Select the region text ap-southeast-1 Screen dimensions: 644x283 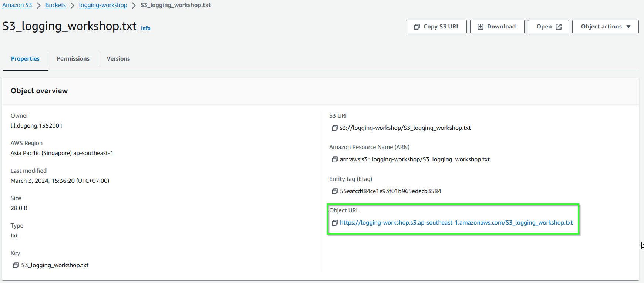click(x=93, y=153)
